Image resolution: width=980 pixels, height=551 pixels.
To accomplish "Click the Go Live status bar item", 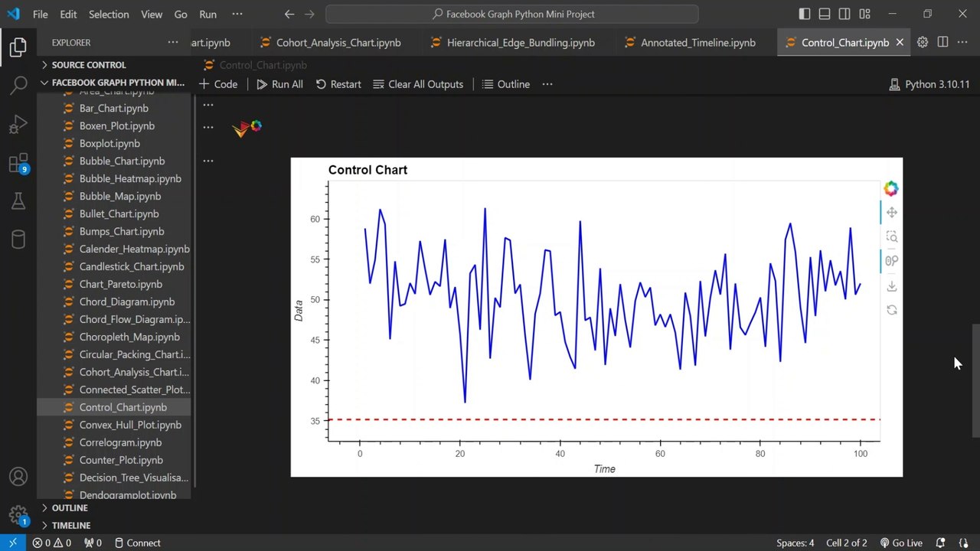I will 901,543.
